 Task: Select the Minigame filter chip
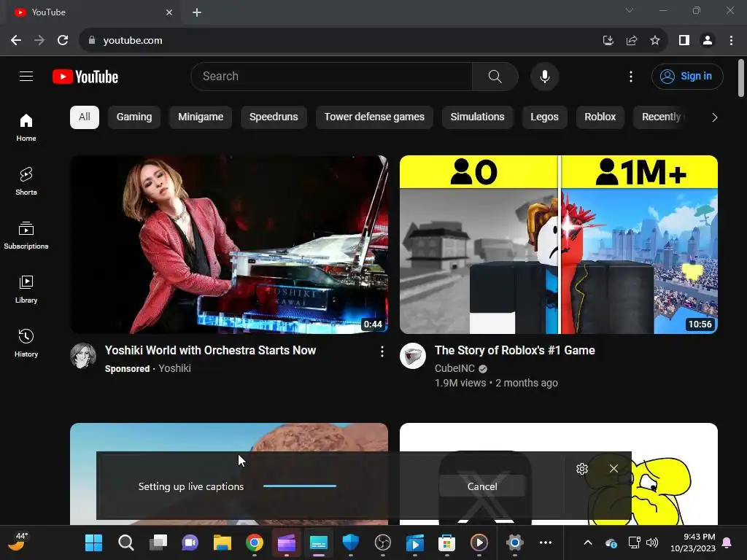point(201,117)
